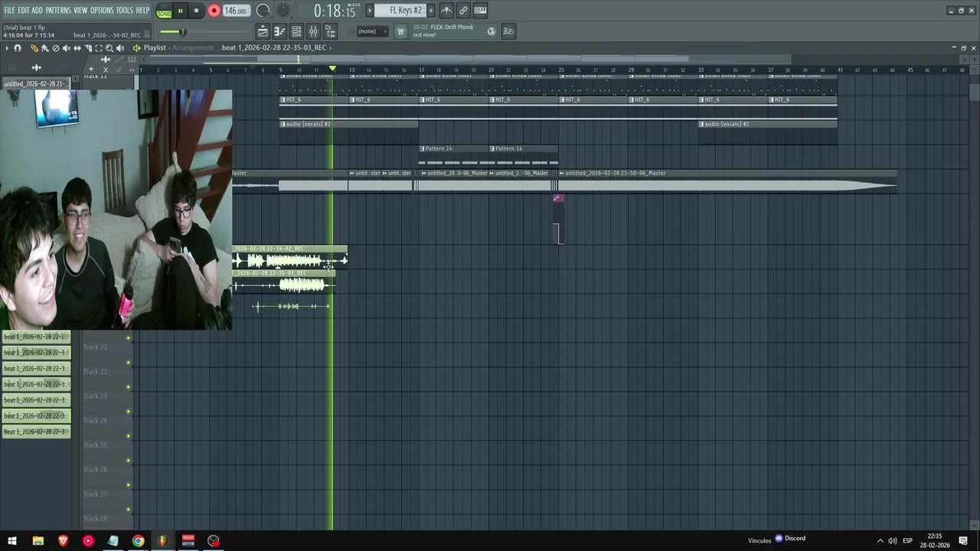
Task: Open the (none) snap dropdown
Action: [x=372, y=31]
